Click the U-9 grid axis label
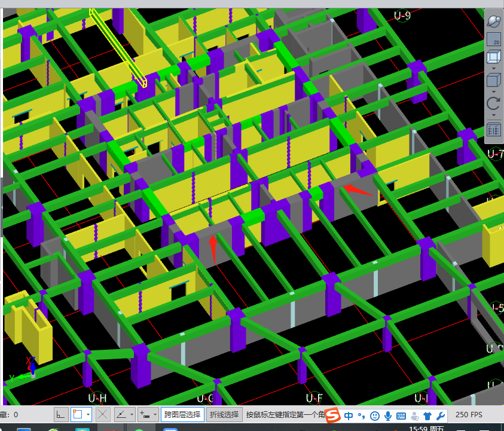This screenshot has height=431, width=504. 402,15
